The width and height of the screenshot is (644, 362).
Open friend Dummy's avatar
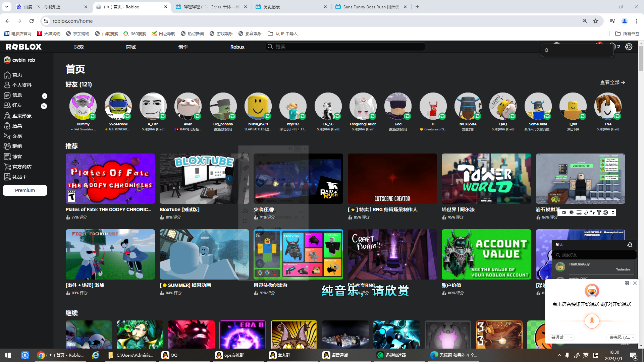pos(83,106)
